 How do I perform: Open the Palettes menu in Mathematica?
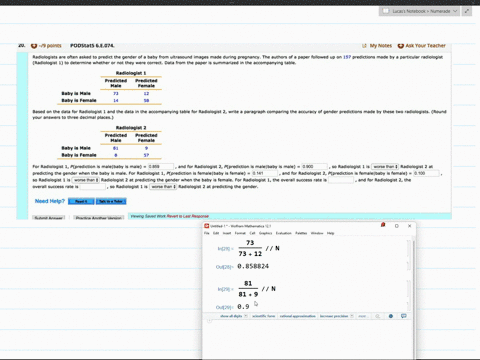click(301, 233)
